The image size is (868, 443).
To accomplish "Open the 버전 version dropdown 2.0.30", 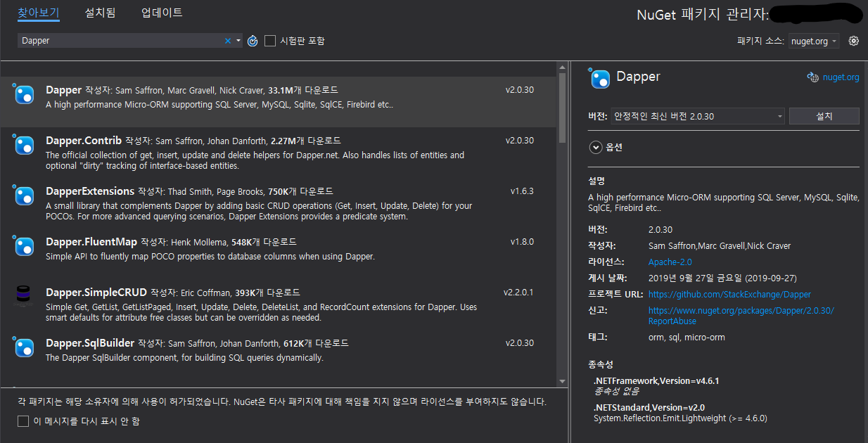I will pos(698,116).
